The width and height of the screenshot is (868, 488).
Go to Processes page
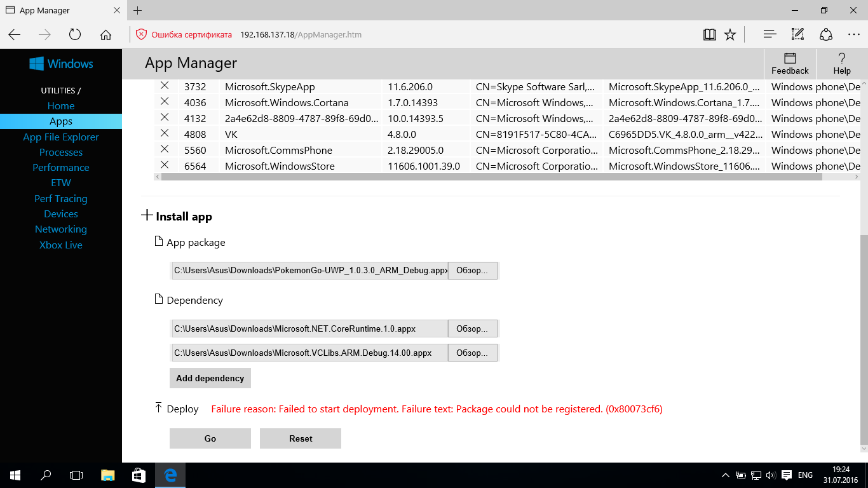pos(61,152)
